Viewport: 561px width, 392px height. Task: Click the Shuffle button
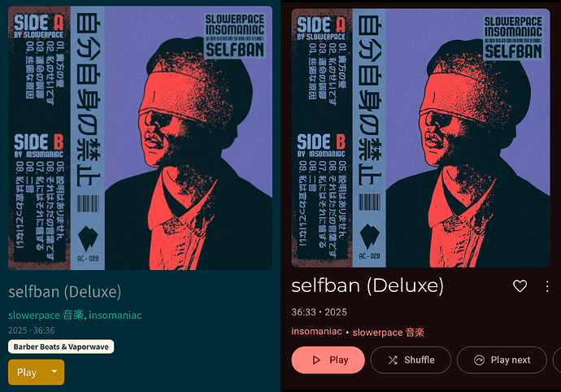[411, 359]
